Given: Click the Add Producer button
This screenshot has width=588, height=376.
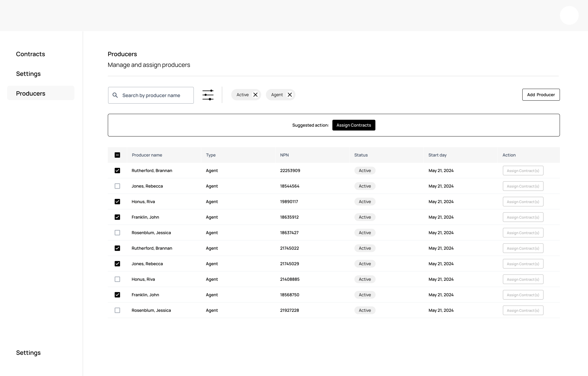Looking at the screenshot, I should coord(541,95).
